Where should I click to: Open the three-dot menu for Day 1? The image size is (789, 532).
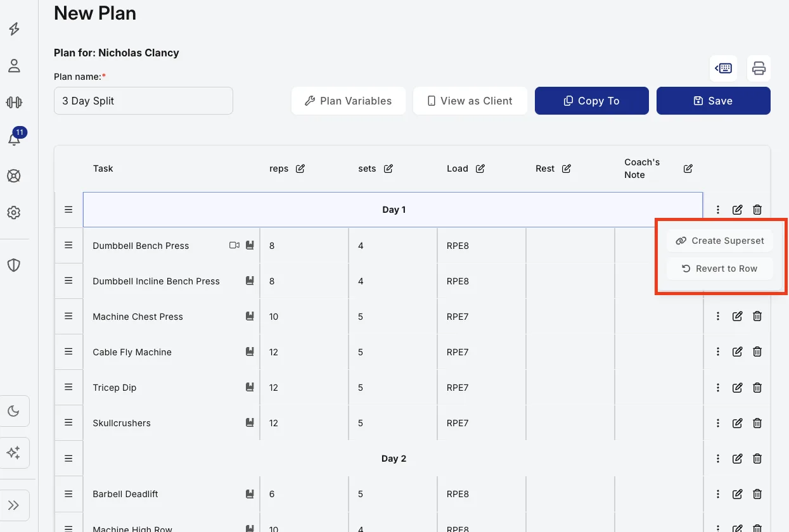(718, 210)
